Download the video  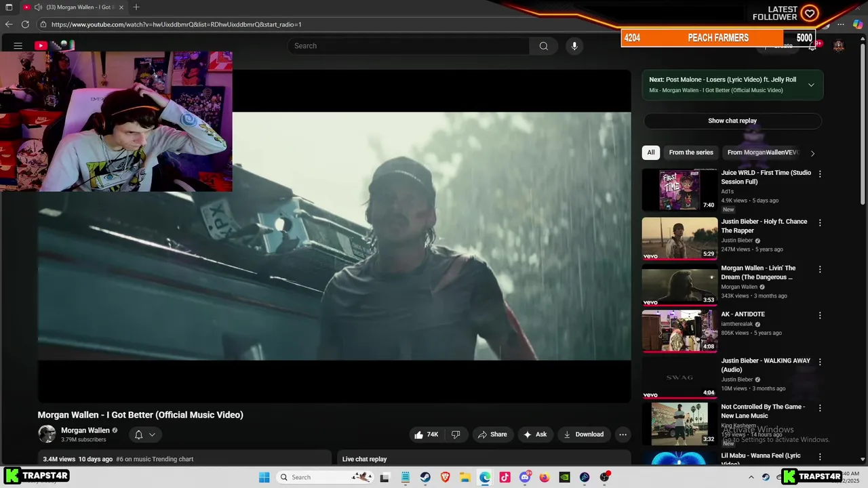click(x=584, y=434)
